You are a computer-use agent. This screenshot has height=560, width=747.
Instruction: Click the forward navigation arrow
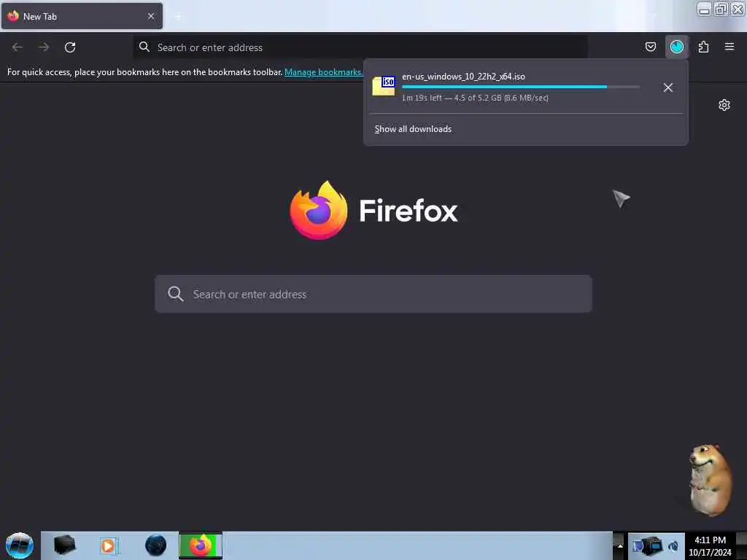(44, 47)
